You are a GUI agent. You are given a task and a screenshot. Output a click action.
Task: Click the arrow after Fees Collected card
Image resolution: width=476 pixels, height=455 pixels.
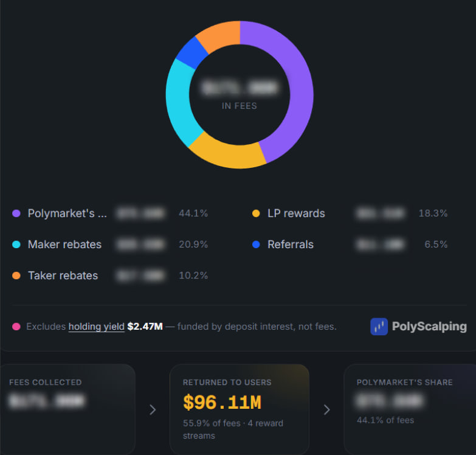click(153, 410)
